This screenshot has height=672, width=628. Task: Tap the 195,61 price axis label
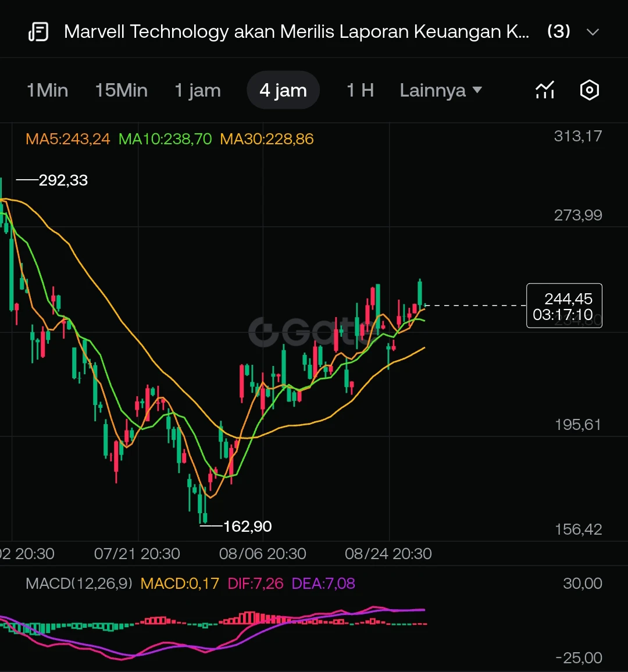tap(578, 425)
